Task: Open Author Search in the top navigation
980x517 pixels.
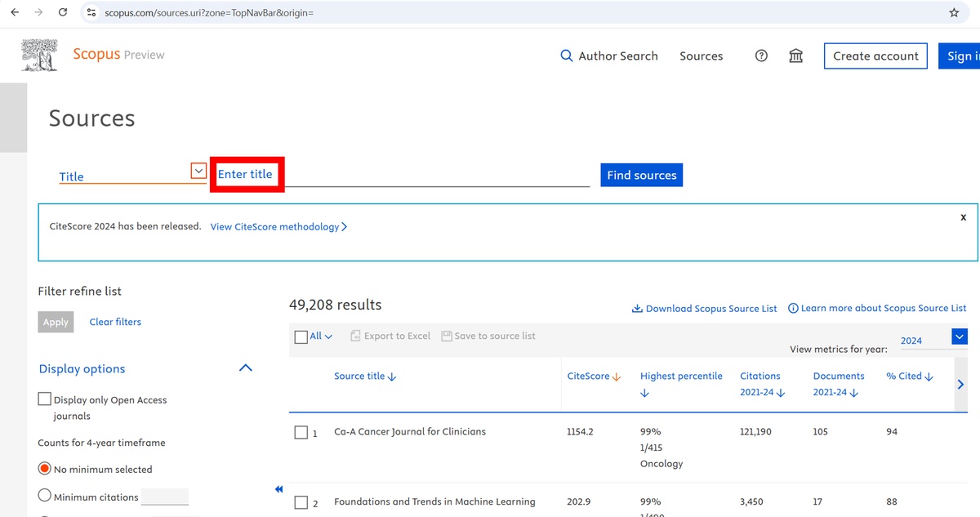Action: tap(608, 56)
